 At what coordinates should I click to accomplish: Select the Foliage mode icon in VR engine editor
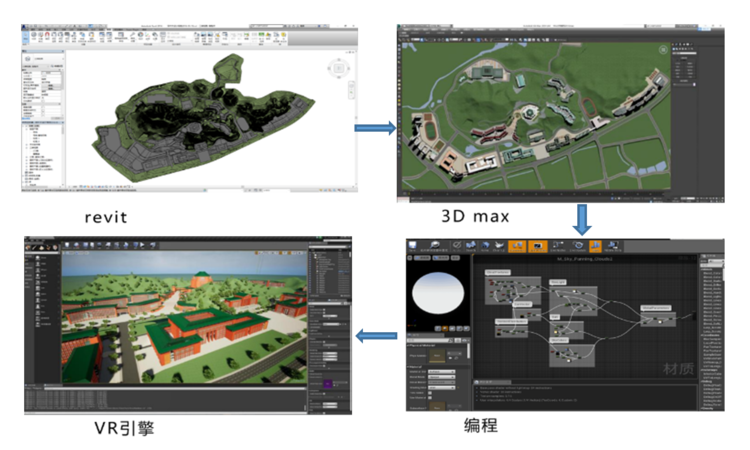[x=48, y=247]
